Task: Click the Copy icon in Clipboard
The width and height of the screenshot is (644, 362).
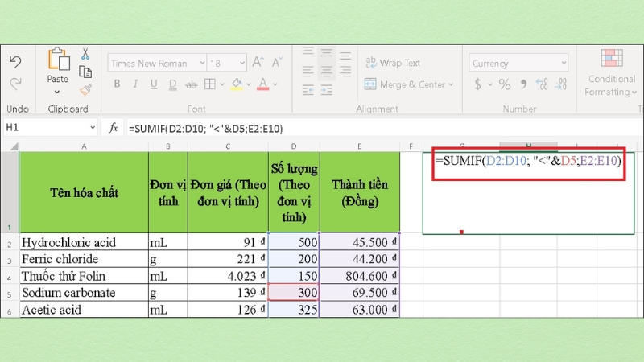Action: coord(85,72)
